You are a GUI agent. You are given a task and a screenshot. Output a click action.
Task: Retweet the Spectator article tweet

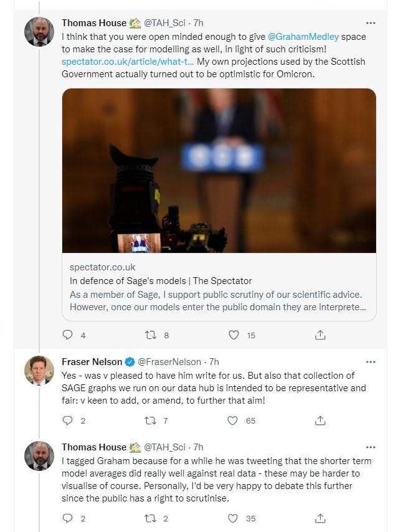point(150,335)
